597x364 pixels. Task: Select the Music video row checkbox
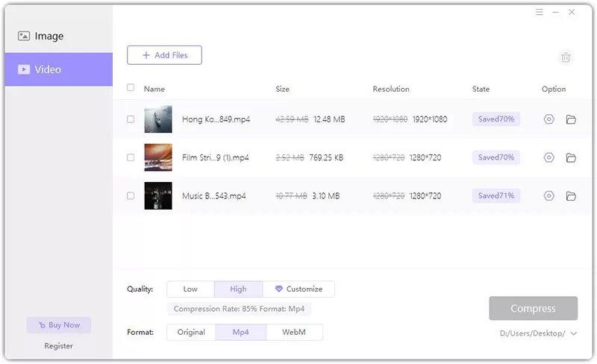pyautogui.click(x=131, y=196)
